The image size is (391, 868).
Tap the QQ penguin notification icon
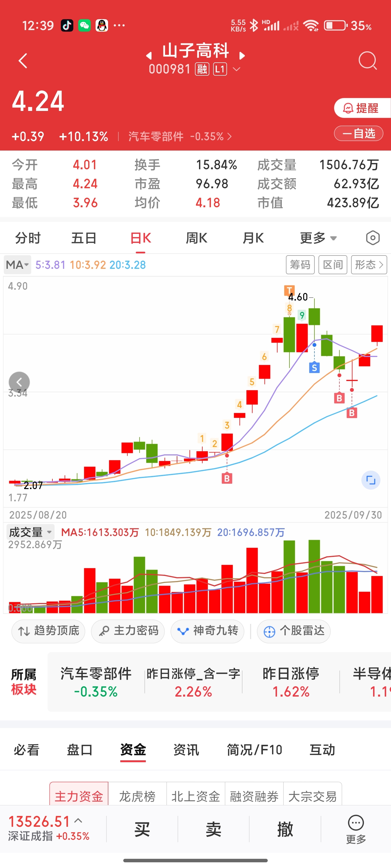pyautogui.click(x=102, y=25)
